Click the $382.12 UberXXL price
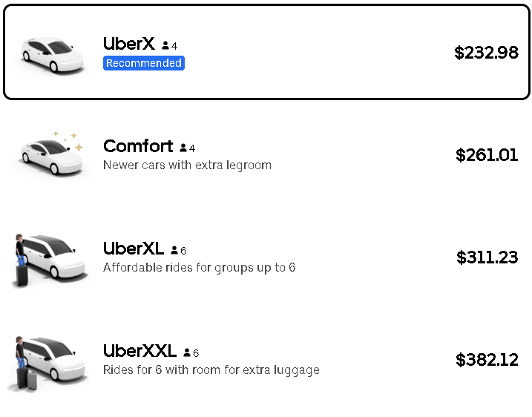The height and width of the screenshot is (417, 532). [487, 360]
